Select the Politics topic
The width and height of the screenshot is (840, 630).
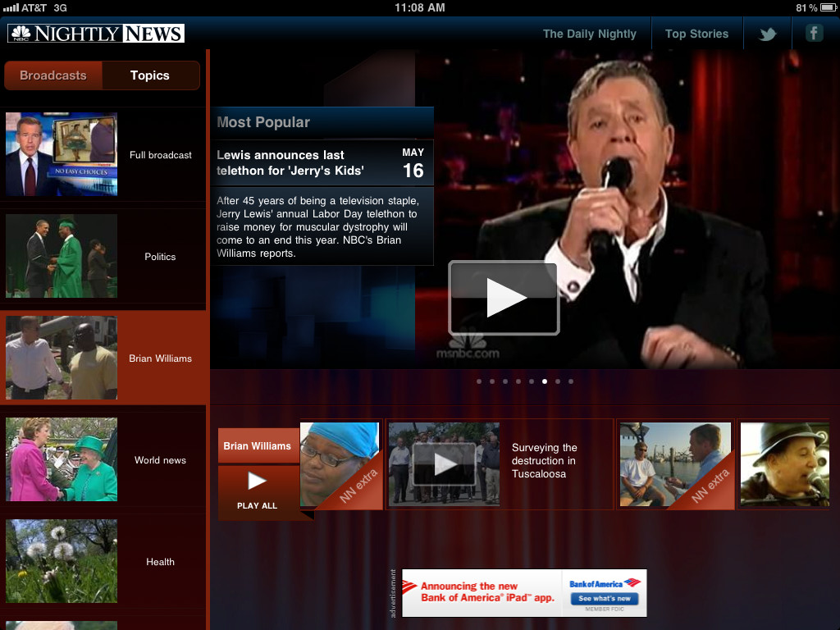pos(103,256)
